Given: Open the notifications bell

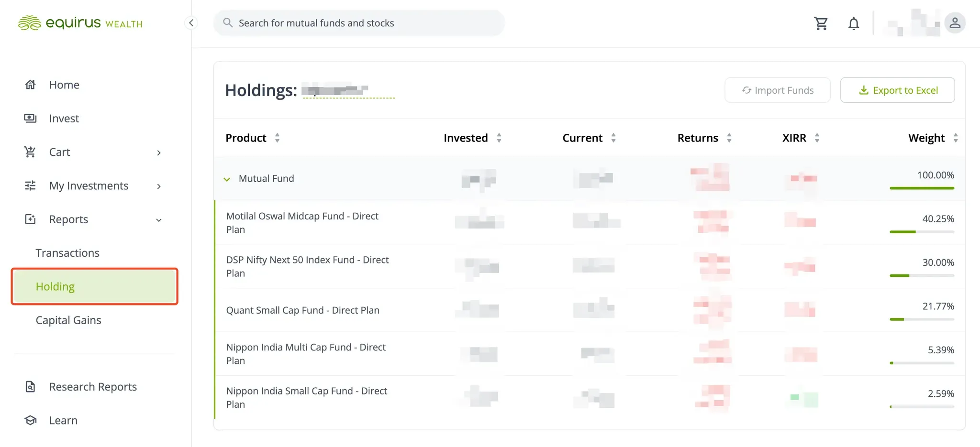Looking at the screenshot, I should coord(854,23).
